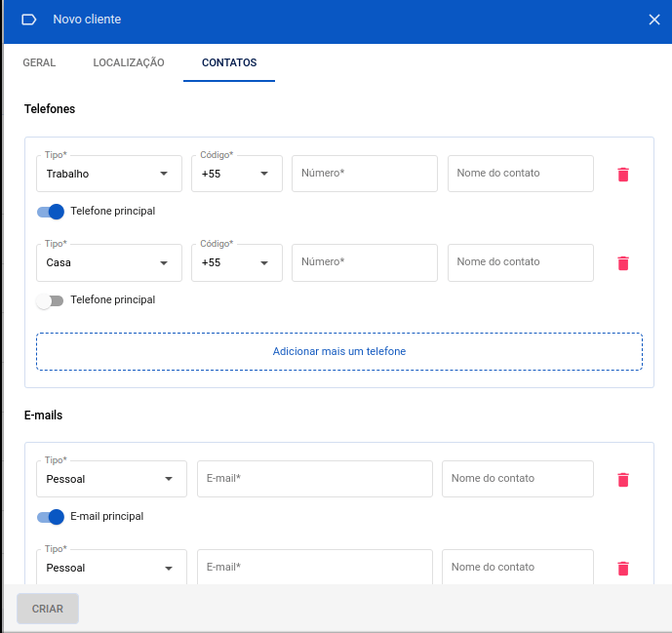Open the Trabalho phone type dropdown
Screen dimensions: 672x633
[109, 175]
